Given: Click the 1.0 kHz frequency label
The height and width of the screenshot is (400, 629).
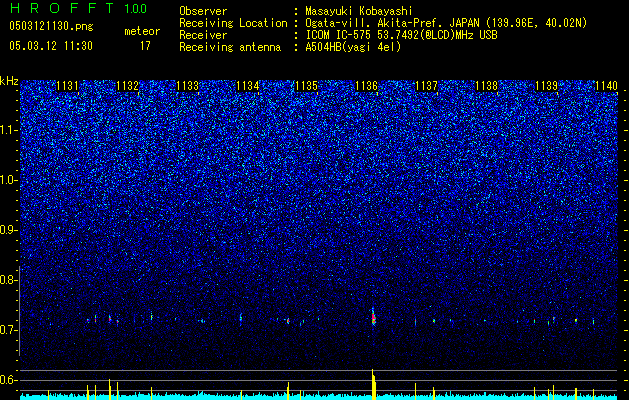Looking at the screenshot, I should (x=7, y=180).
